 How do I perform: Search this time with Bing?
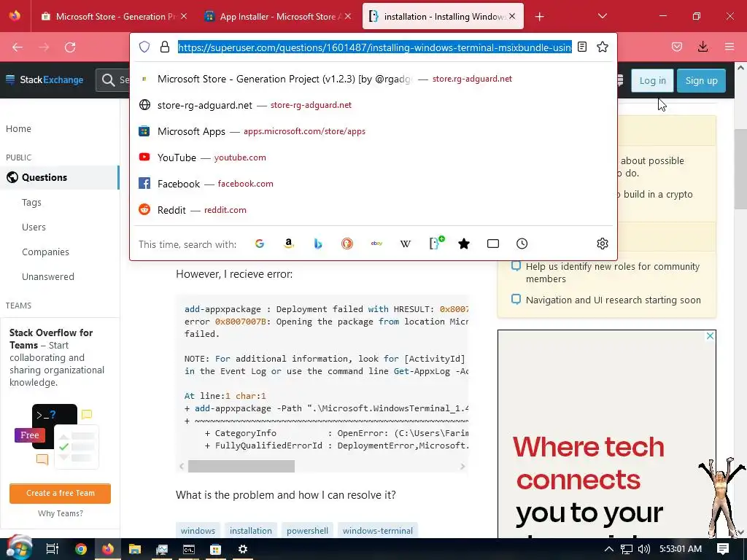tap(318, 244)
